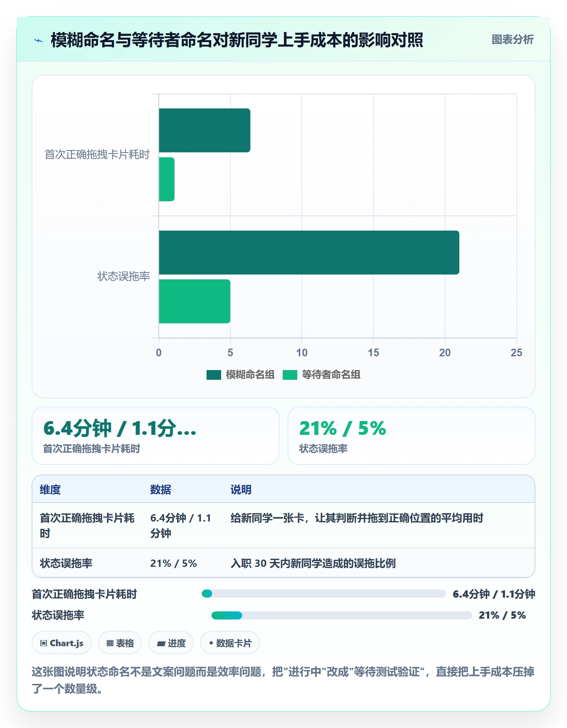Click the dark bar for 首次正确拖拽卡片耗时
Screen dimensions: 567x728
205,130
